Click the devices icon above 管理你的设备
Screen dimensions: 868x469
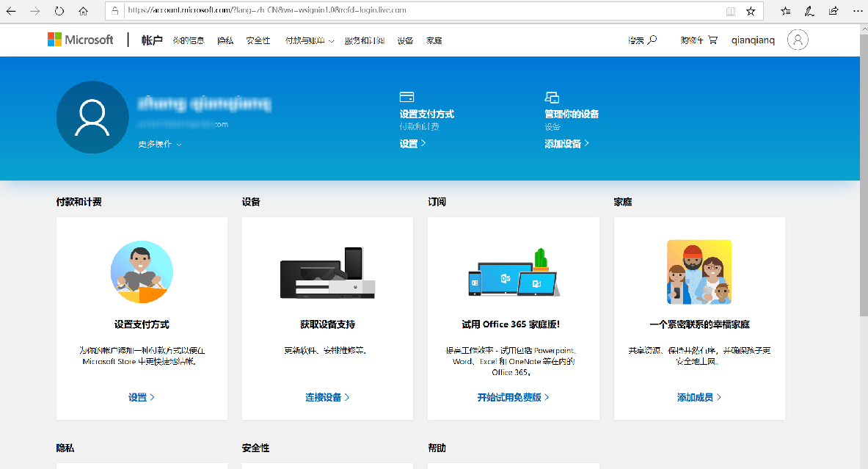pyautogui.click(x=552, y=98)
